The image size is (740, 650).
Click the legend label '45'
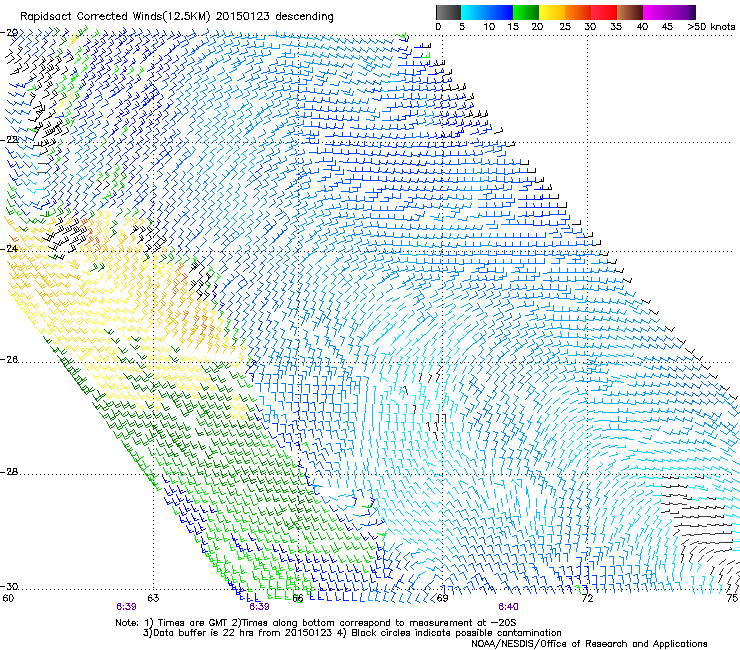(667, 27)
